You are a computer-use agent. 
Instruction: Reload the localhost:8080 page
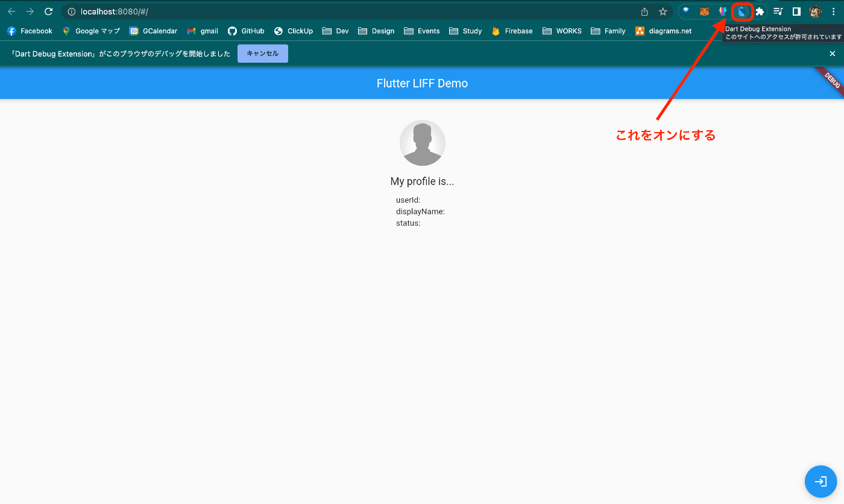coord(48,11)
